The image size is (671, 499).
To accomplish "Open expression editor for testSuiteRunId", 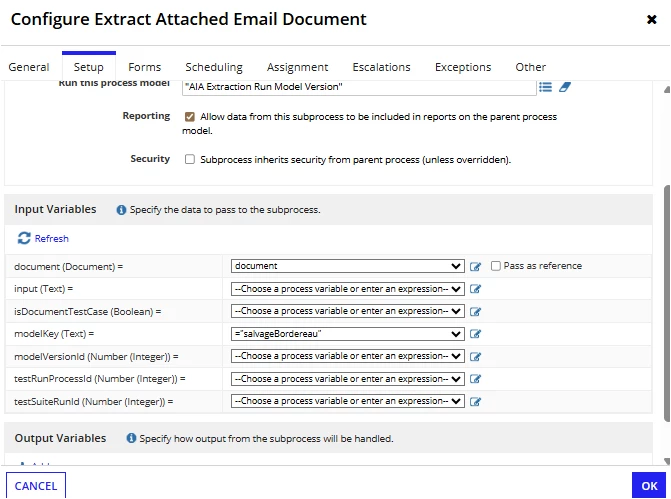I will (475, 401).
